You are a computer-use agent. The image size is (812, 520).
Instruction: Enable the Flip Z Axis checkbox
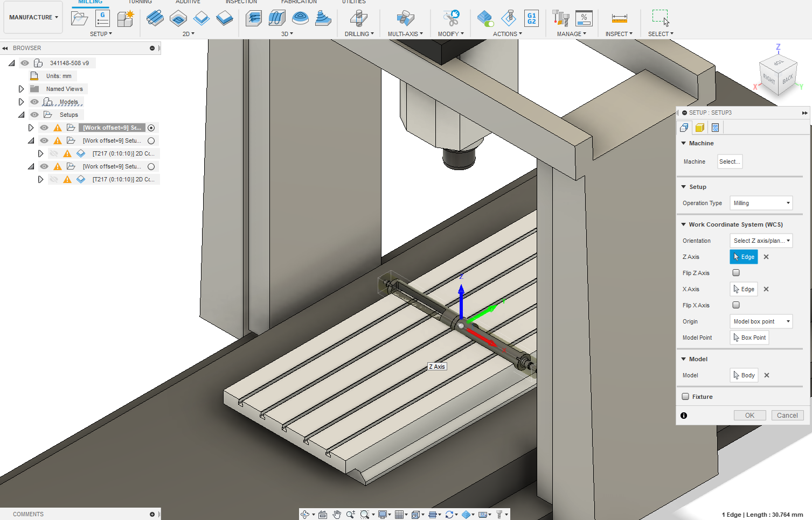(735, 273)
